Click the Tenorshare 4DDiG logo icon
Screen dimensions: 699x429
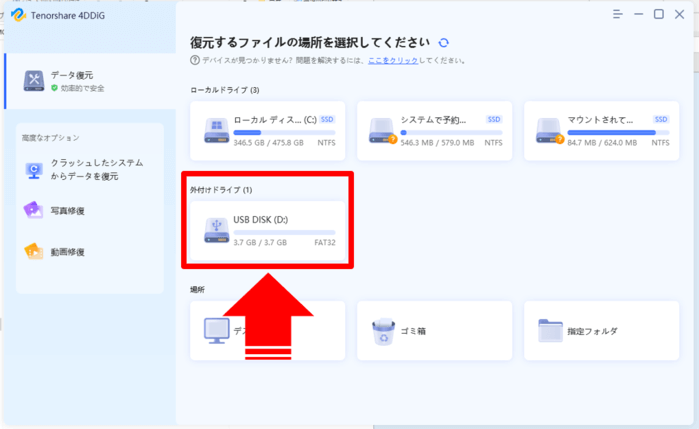click(x=18, y=15)
